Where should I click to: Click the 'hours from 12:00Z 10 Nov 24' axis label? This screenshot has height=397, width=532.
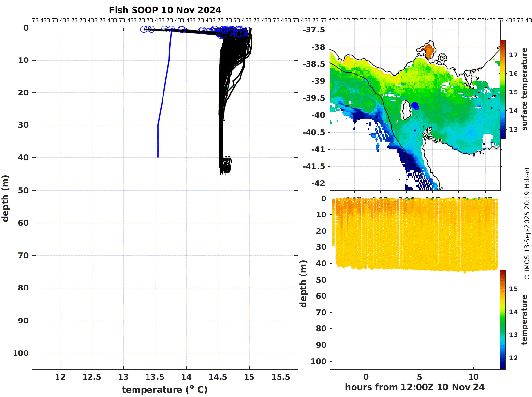(x=414, y=387)
